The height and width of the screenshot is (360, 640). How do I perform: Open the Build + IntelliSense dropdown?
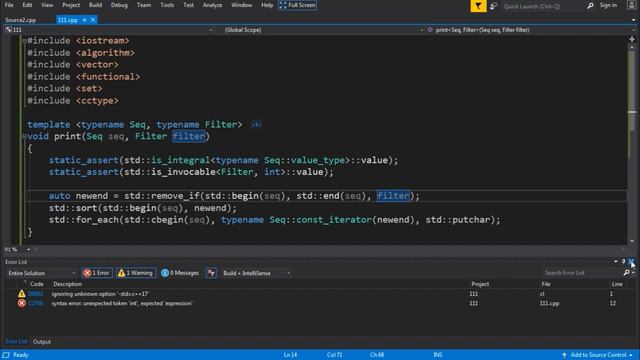(288, 273)
